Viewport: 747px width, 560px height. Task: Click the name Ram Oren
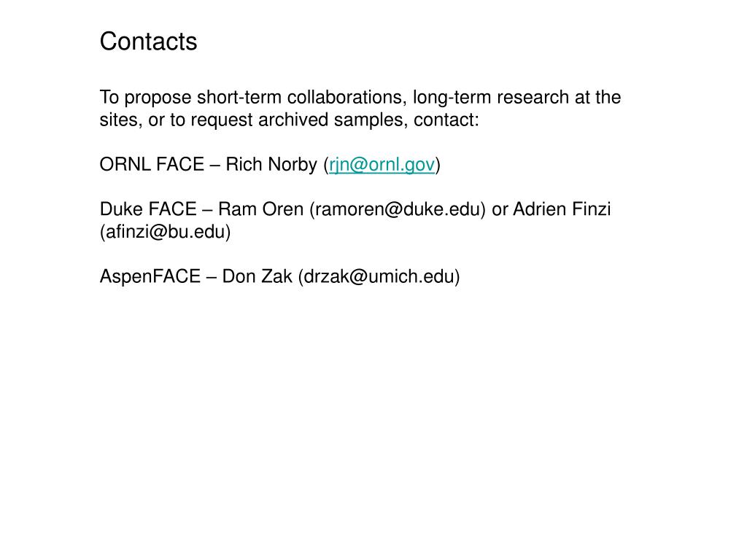[x=260, y=209]
